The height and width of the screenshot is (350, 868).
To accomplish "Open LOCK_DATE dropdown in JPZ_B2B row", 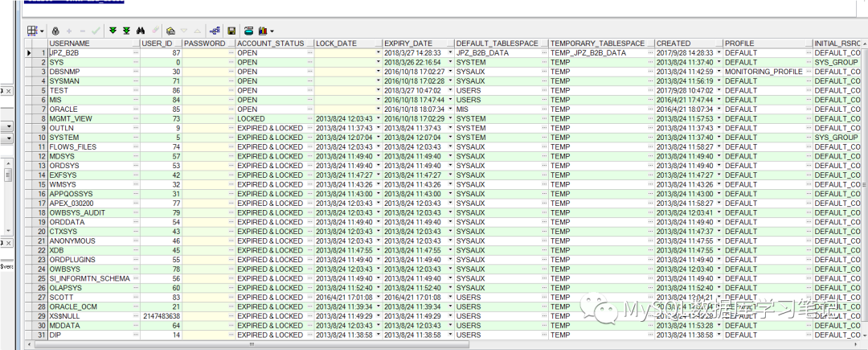I will pyautogui.click(x=379, y=52).
